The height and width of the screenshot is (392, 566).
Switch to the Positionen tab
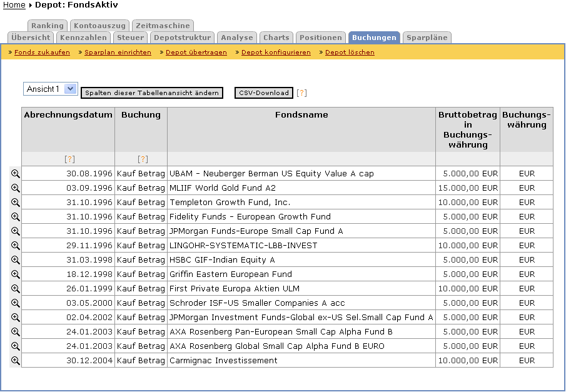click(x=320, y=38)
